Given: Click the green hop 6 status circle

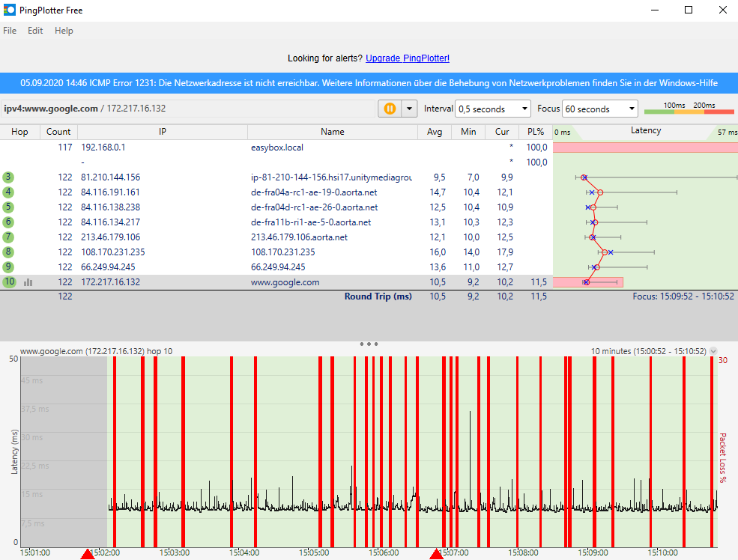Looking at the screenshot, I should point(7,222).
